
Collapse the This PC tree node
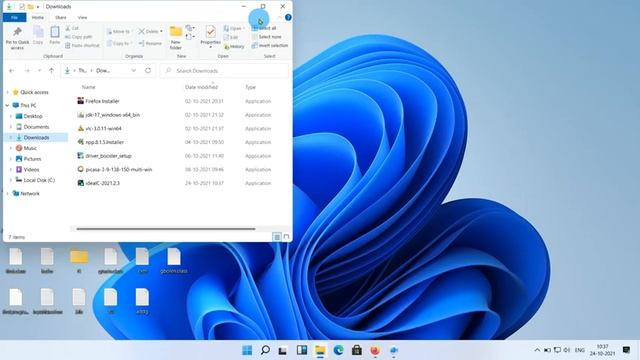coord(7,105)
